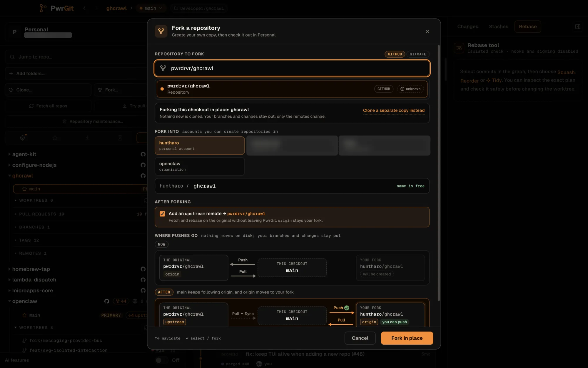Expand the configure-nodejs repository
This screenshot has width=588, height=368.
coord(9,165)
